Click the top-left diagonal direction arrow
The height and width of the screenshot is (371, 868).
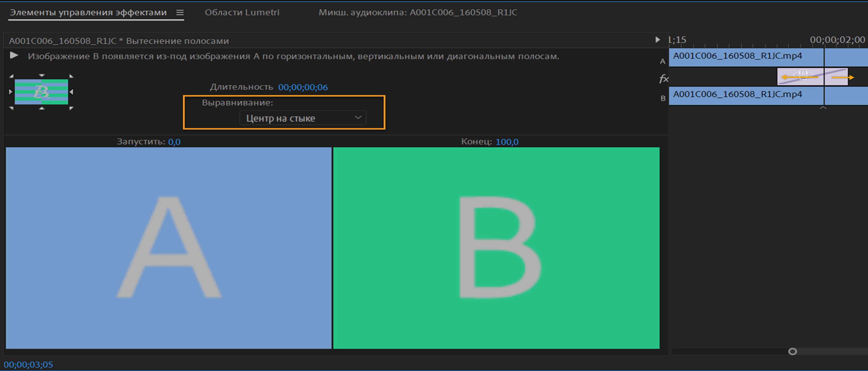tap(11, 76)
